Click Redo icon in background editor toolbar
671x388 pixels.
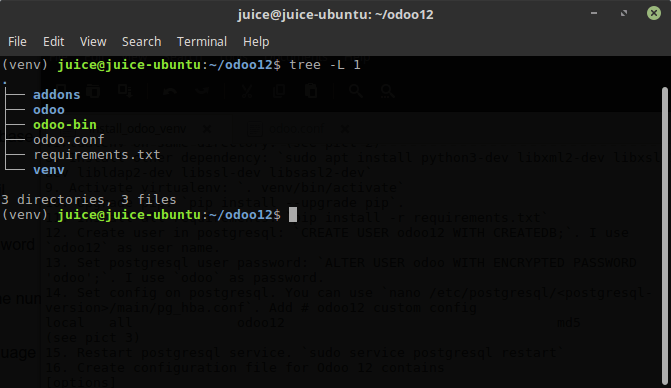(x=202, y=91)
